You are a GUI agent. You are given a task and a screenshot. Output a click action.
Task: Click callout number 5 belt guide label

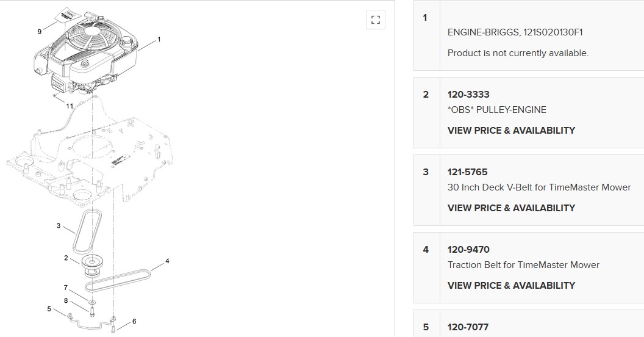(49, 309)
